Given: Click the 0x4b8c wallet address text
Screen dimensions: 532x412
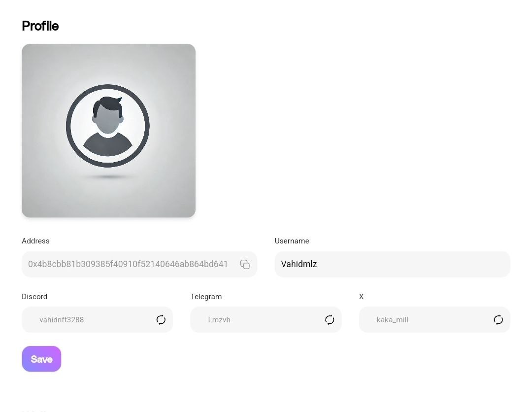Looking at the screenshot, I should (128, 264).
